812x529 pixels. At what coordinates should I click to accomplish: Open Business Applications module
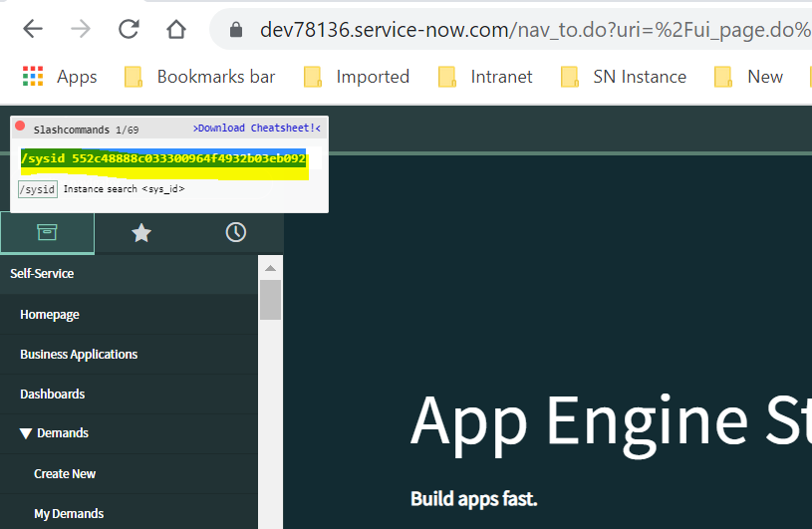79,354
